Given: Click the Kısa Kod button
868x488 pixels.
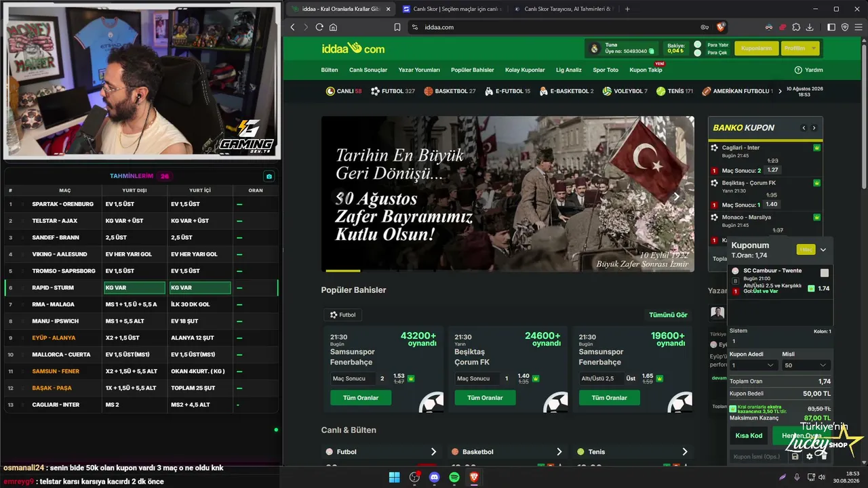Looking at the screenshot, I should [749, 435].
